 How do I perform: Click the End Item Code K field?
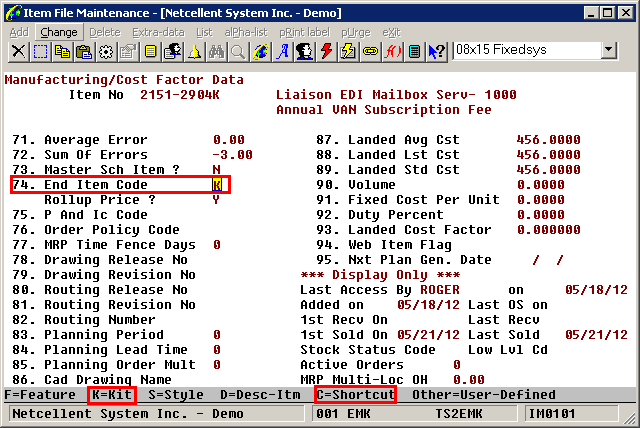217,185
